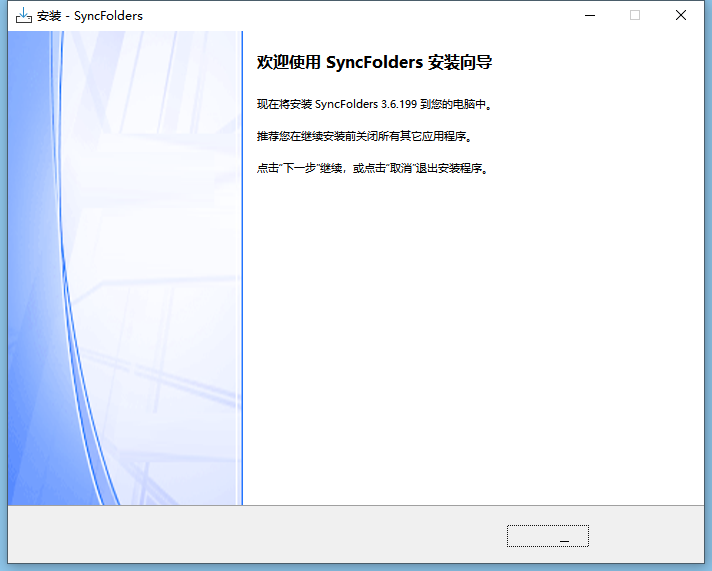Click the dotted-outline focused button at bottom
Viewport: 712px width, 571px height.
click(x=548, y=536)
